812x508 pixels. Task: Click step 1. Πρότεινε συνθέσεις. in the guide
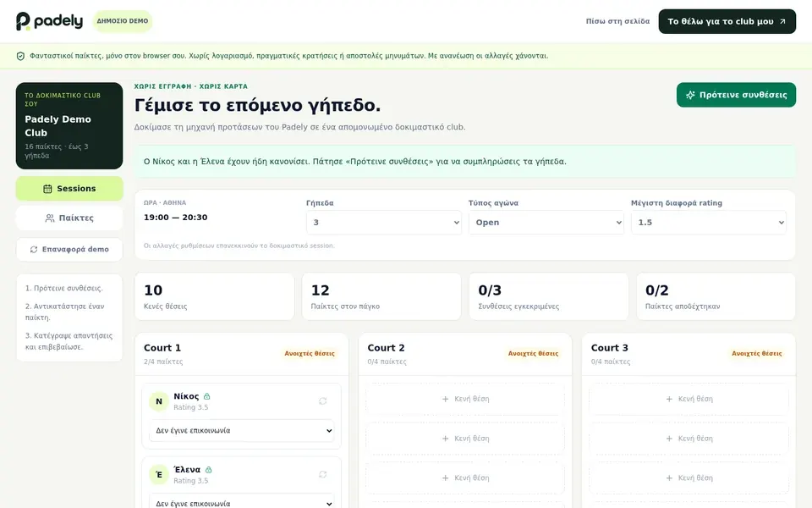64,288
